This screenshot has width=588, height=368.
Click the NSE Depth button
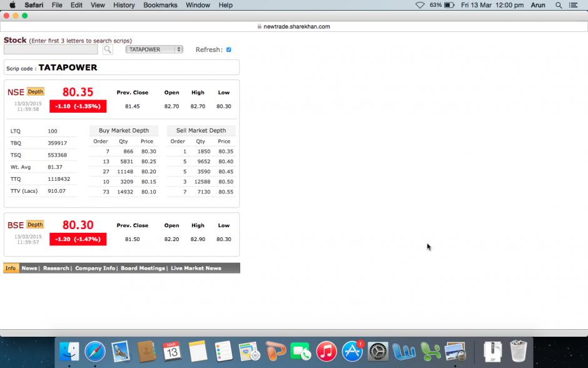click(36, 91)
